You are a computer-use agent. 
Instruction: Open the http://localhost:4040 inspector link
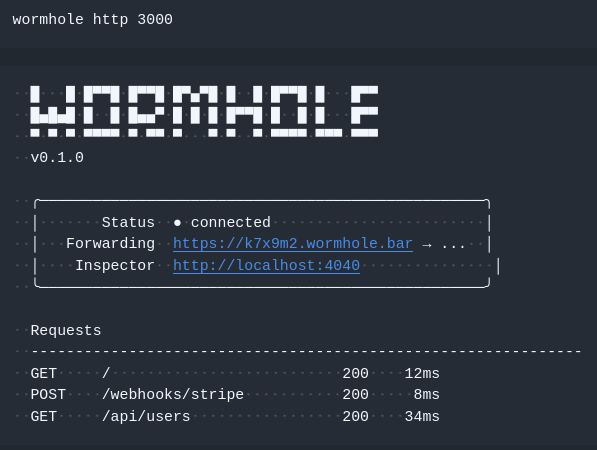click(267, 265)
